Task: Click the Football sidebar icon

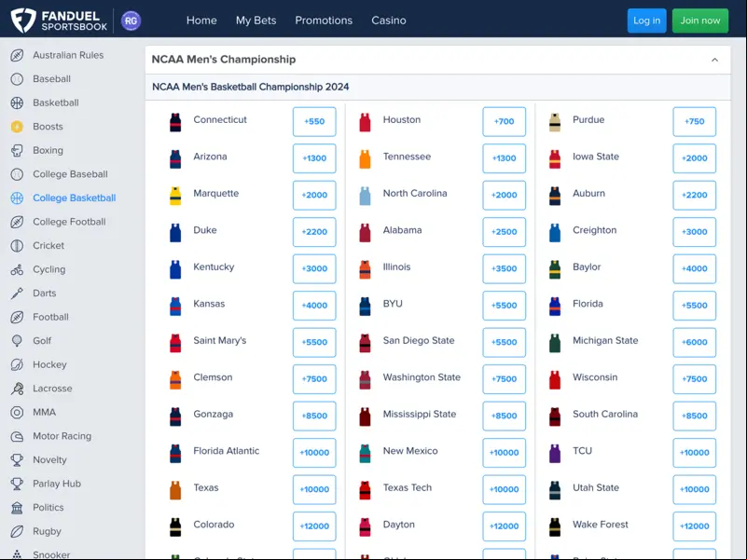Action: (x=17, y=317)
